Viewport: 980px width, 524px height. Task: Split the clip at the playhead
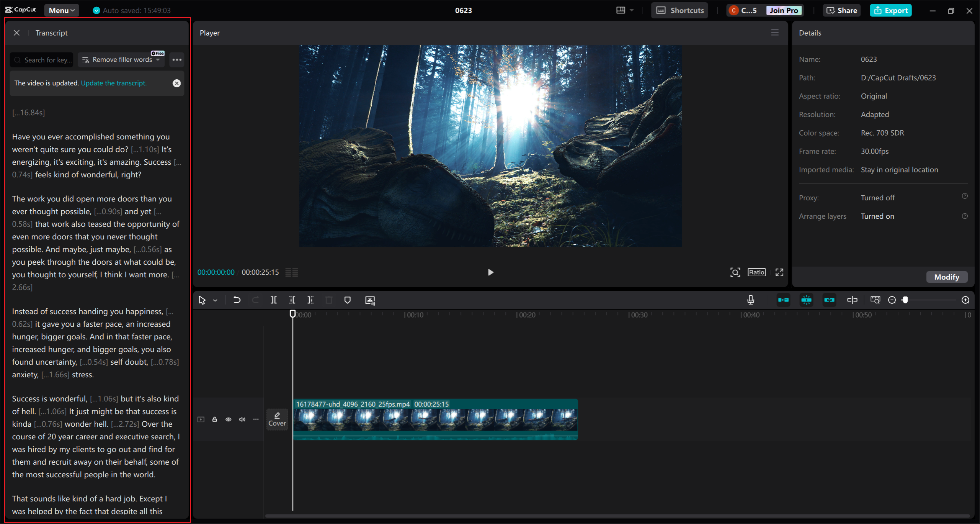273,300
